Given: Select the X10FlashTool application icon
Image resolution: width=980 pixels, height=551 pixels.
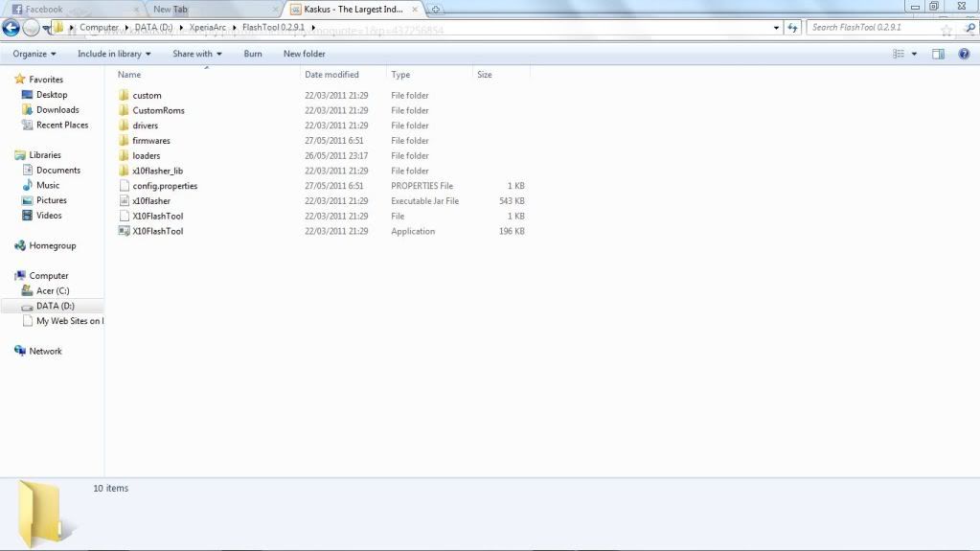Looking at the screenshot, I should pos(124,231).
